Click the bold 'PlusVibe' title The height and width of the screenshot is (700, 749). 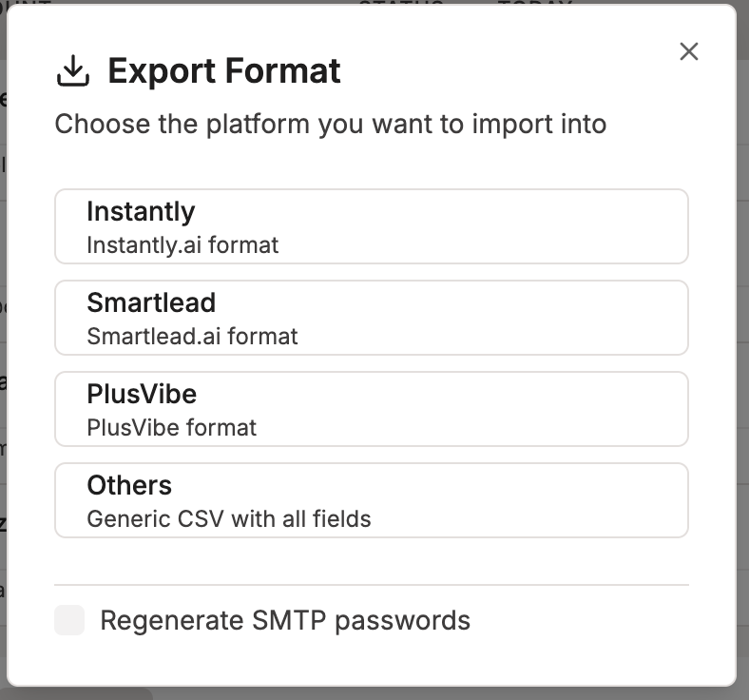[142, 394]
